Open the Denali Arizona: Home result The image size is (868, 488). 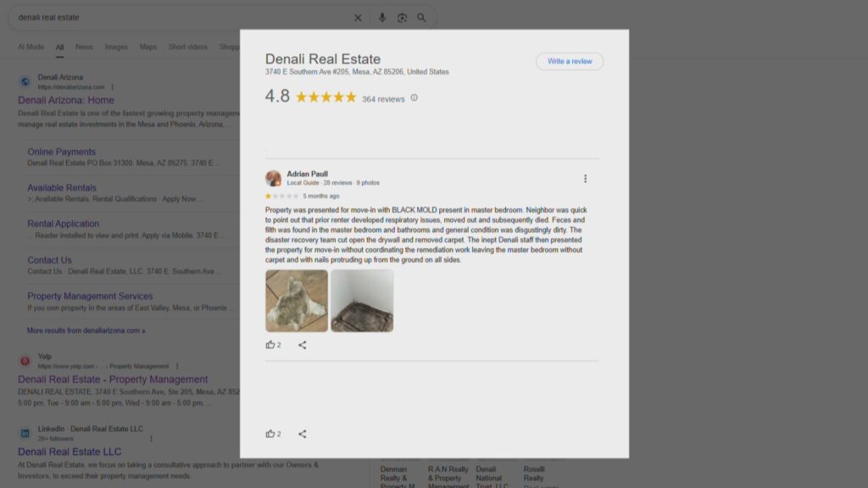66,100
